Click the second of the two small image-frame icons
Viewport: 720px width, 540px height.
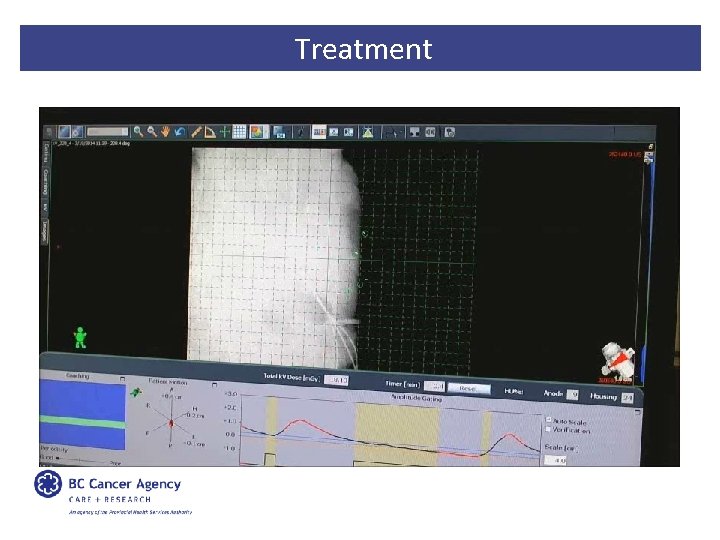349,132
